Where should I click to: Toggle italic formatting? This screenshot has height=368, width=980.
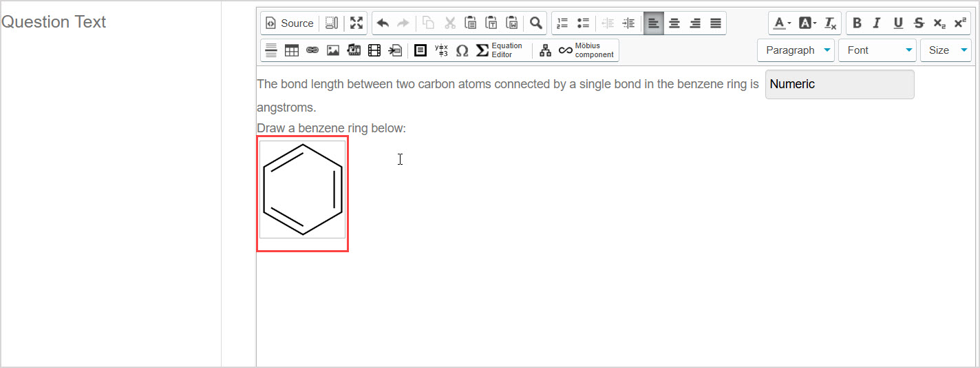coord(877,23)
